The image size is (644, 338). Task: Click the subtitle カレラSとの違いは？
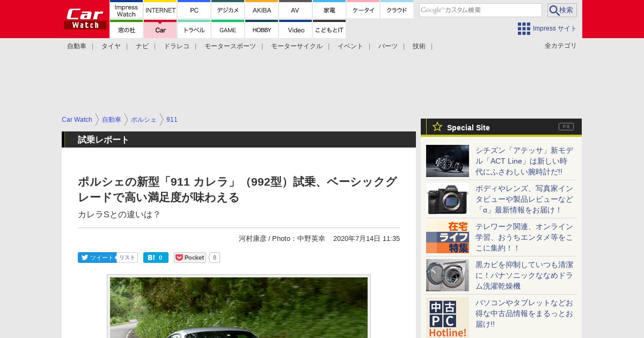[x=119, y=215]
